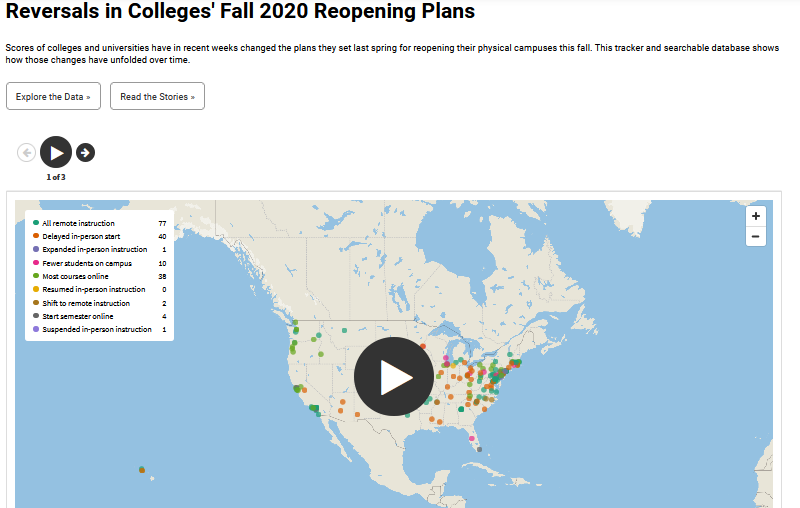Click Expanded in-person instruction legend item
Viewport: 800px width, 508px height.
point(99,249)
